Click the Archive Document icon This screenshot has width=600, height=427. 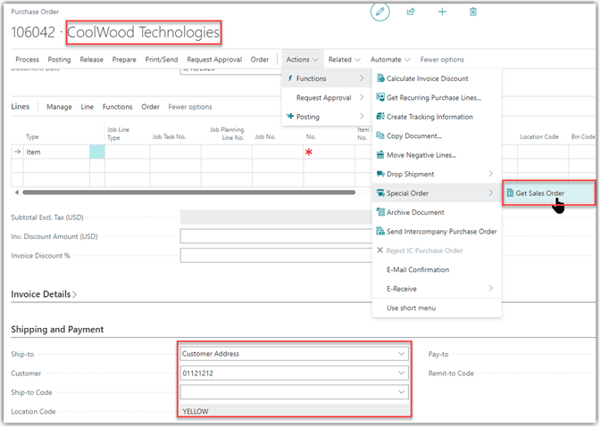tap(380, 212)
